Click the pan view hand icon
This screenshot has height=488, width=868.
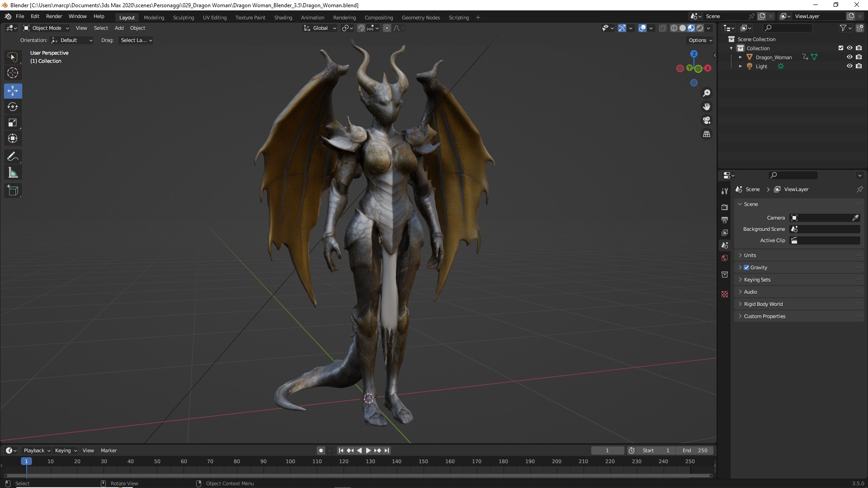coord(707,107)
